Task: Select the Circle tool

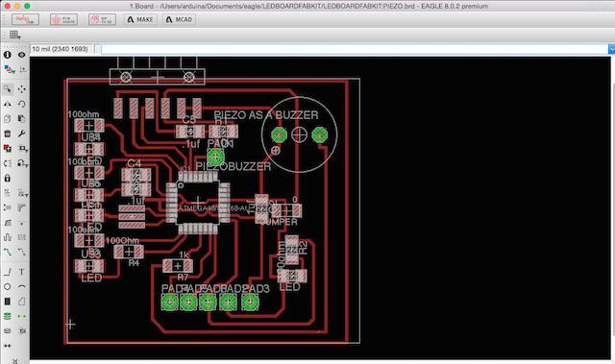Action: pyautogui.click(x=8, y=287)
